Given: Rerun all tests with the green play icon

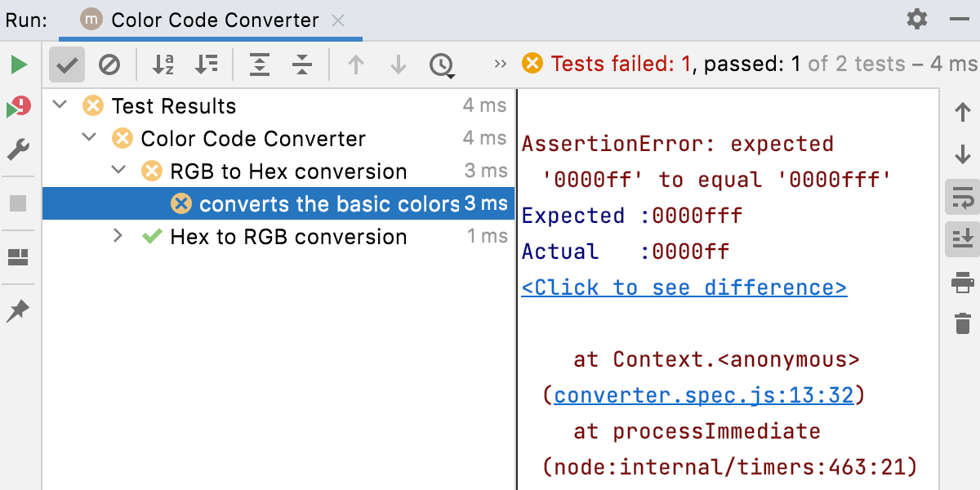Looking at the screenshot, I should click(x=18, y=65).
